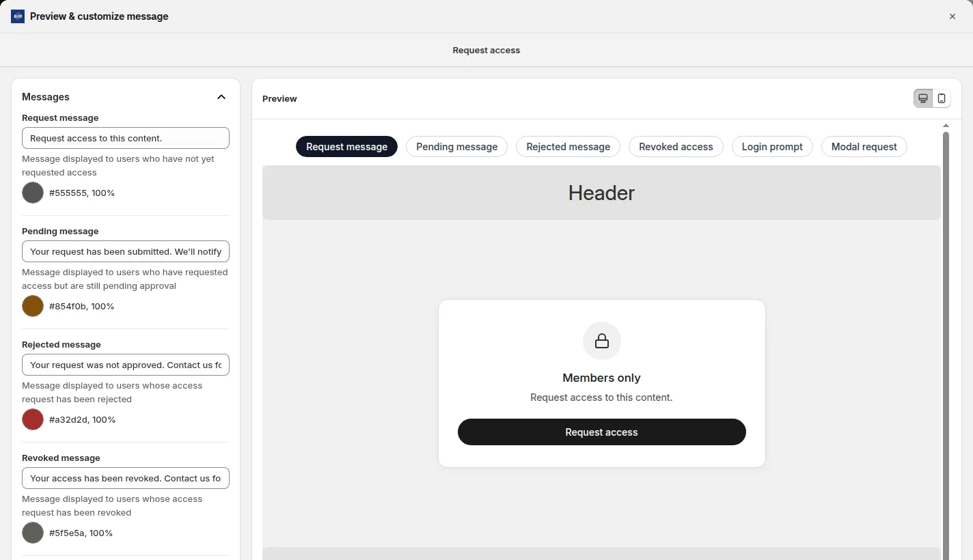Focus the Rejected message text field
The image size is (973, 560).
126,365
